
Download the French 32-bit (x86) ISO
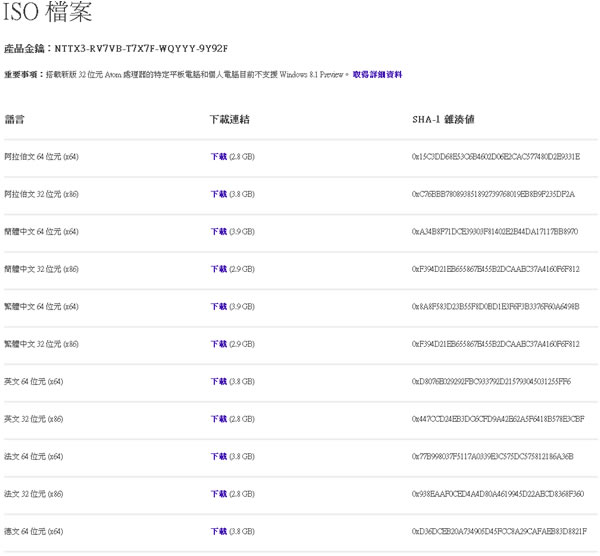click(x=218, y=494)
